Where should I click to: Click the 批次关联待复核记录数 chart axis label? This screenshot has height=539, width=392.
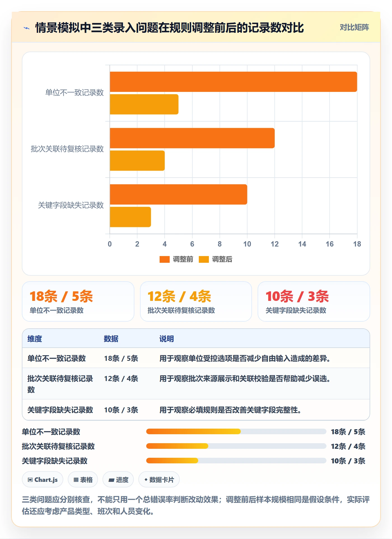(67, 149)
